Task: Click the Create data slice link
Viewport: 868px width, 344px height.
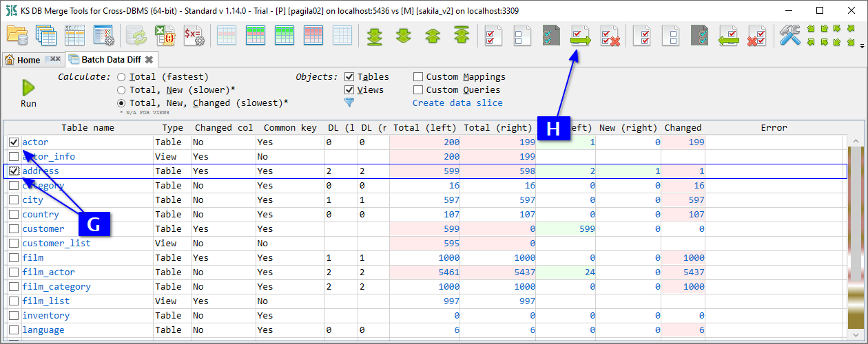Action: point(457,103)
